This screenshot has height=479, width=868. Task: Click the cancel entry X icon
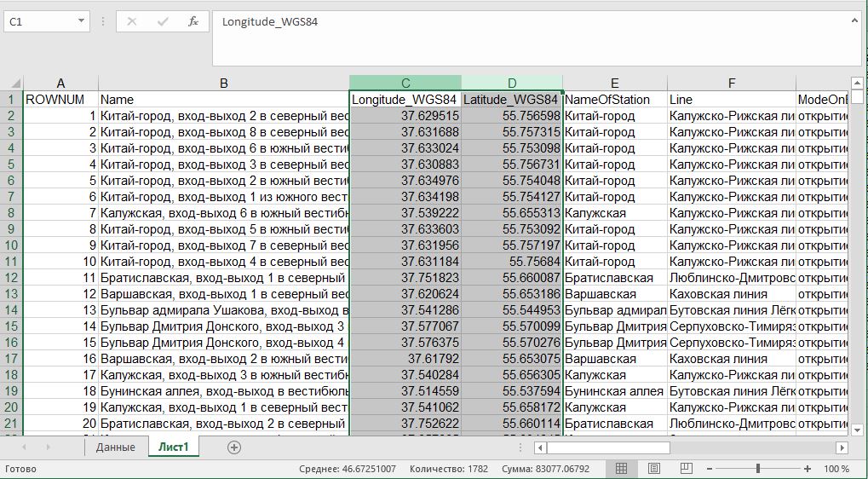[x=132, y=21]
